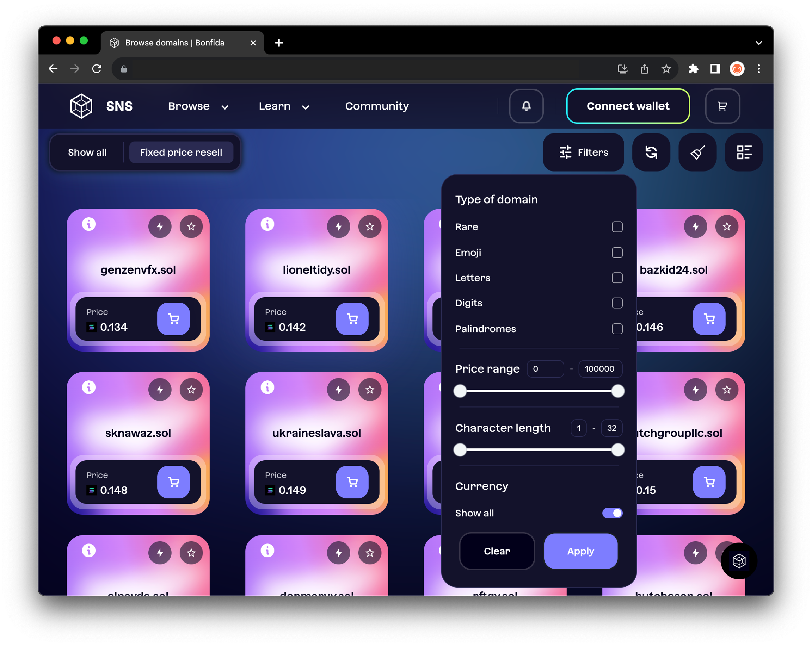Open the Filters panel button
This screenshot has height=646, width=812.
pyautogui.click(x=583, y=153)
